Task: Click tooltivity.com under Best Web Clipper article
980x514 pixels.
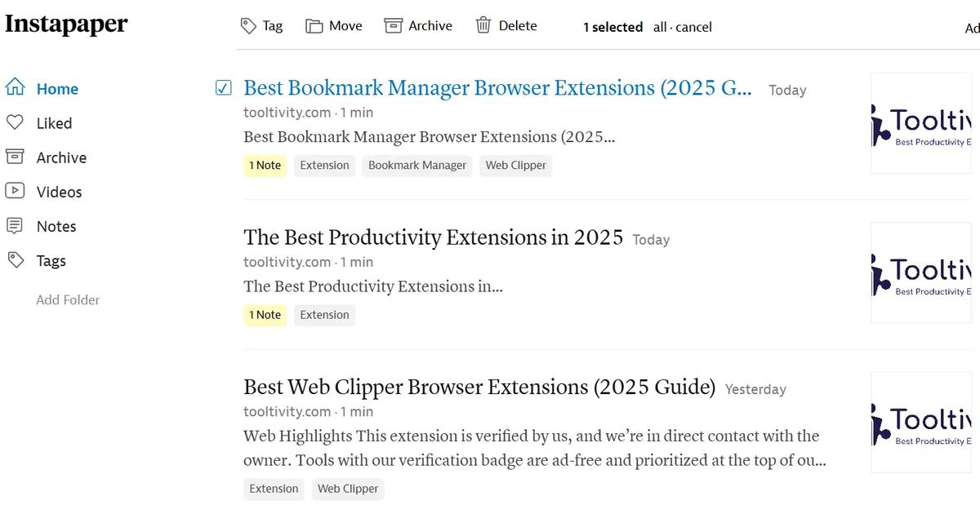Action: (287, 411)
